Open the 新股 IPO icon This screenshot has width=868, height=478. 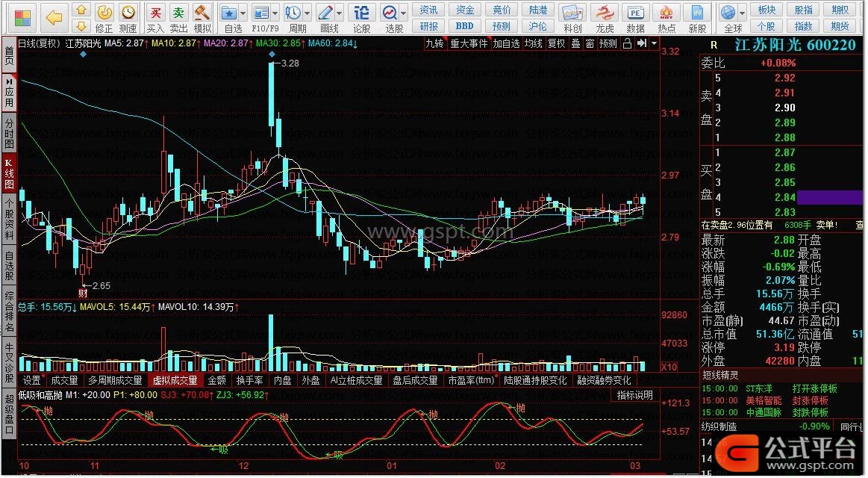(x=698, y=12)
